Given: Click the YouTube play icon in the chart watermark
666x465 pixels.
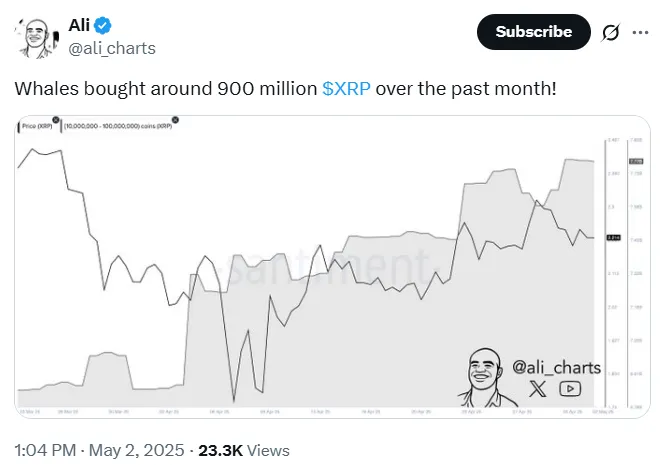Looking at the screenshot, I should [570, 389].
